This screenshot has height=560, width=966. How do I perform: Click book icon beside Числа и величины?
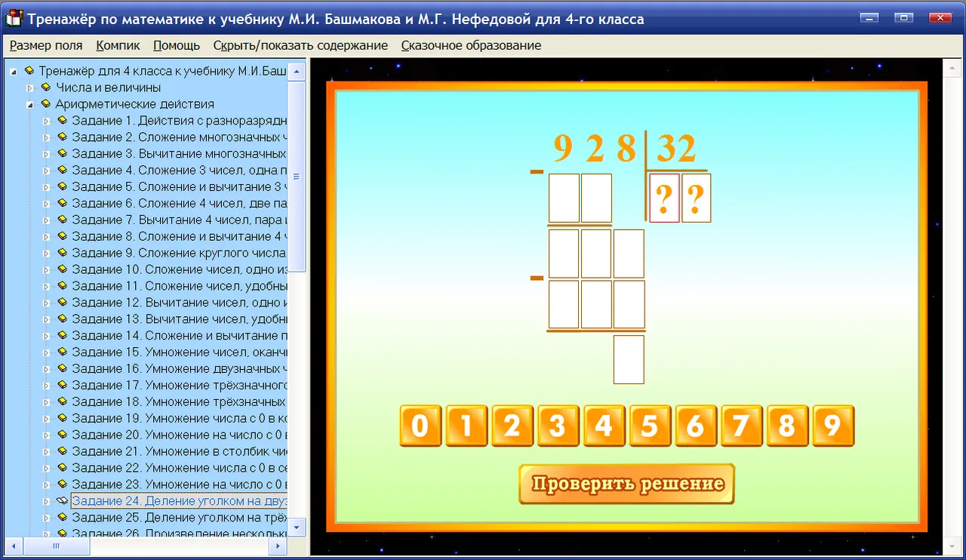tap(45, 88)
